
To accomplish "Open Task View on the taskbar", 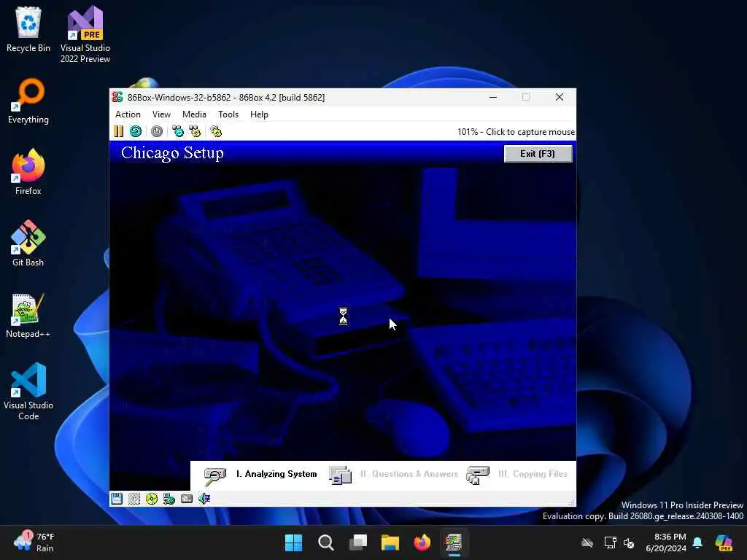I will [x=357, y=542].
